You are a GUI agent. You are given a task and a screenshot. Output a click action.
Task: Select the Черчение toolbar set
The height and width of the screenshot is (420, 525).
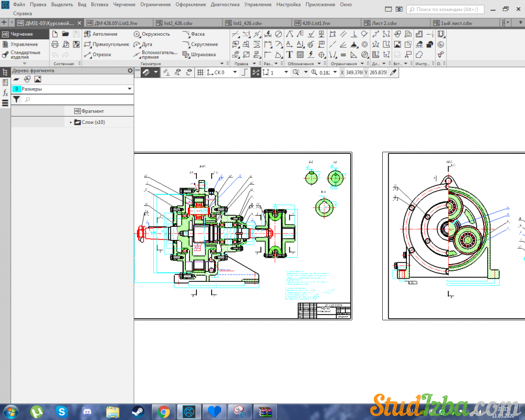coord(24,34)
